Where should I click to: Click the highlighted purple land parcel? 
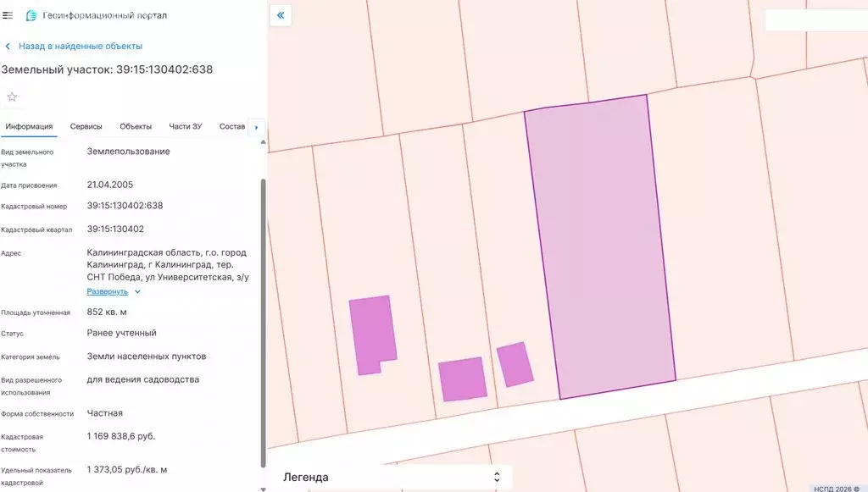[599, 246]
